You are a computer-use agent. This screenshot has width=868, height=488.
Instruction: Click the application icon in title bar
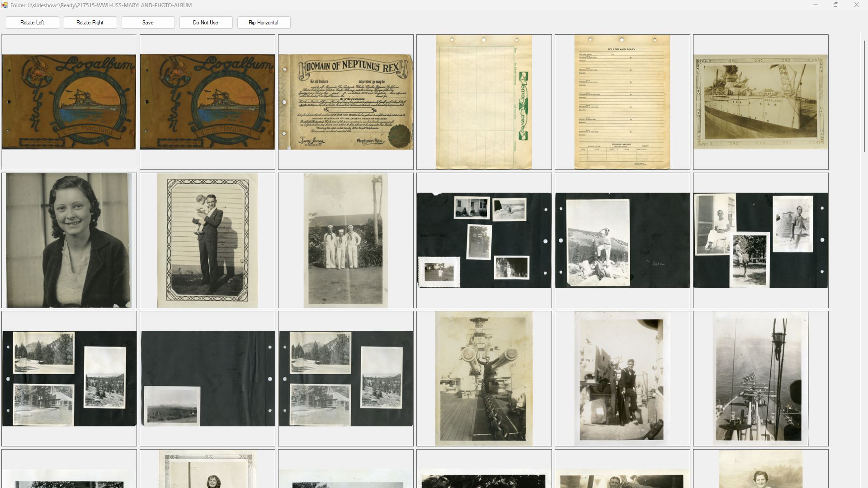[x=5, y=5]
